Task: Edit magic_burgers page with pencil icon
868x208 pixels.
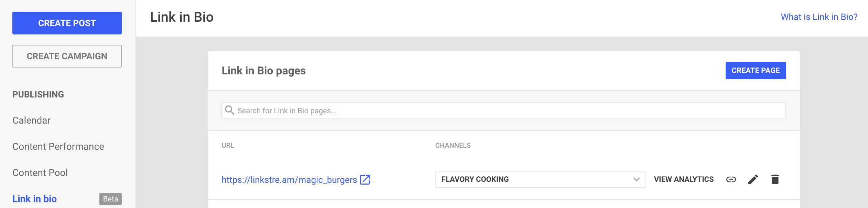Action: tap(753, 179)
